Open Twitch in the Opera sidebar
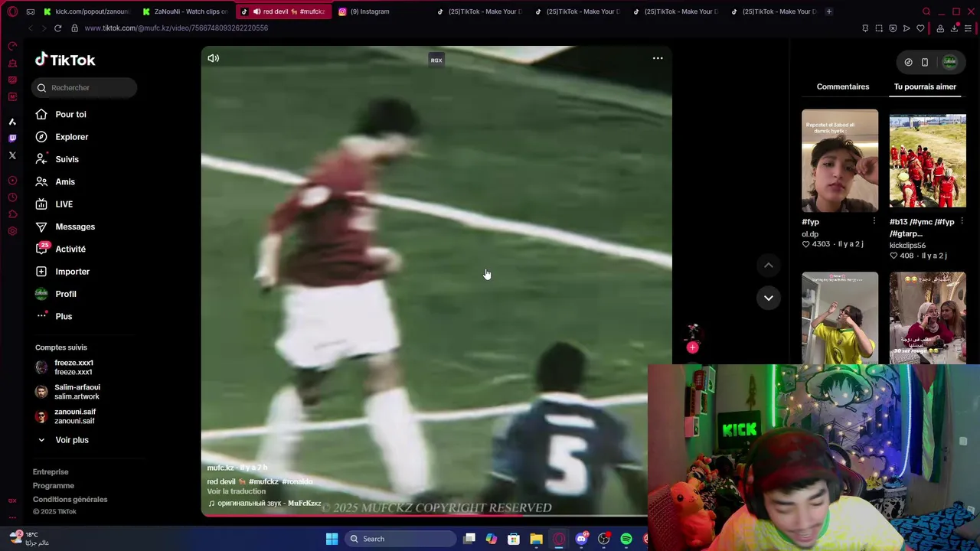Image resolution: width=980 pixels, height=551 pixels. coord(12,139)
